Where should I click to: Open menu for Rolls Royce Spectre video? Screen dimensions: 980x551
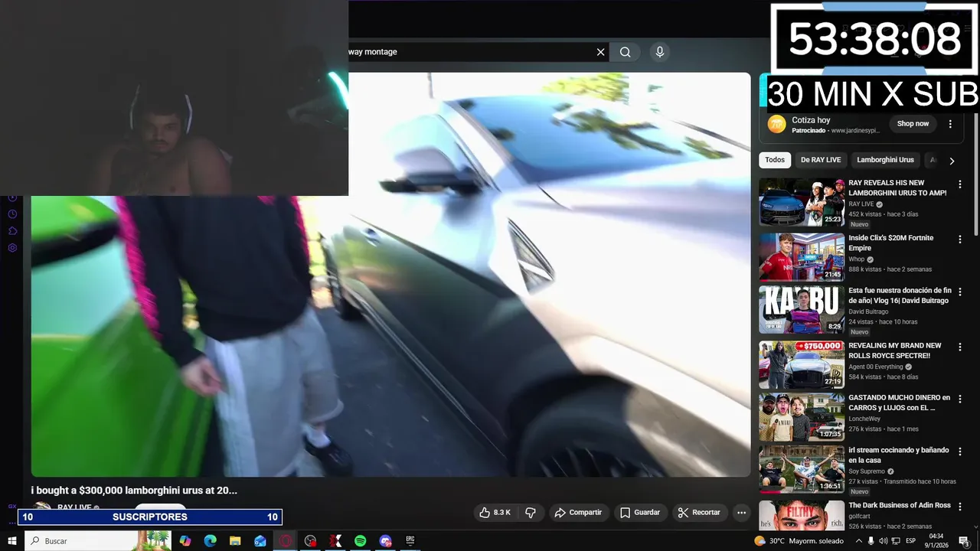click(960, 347)
